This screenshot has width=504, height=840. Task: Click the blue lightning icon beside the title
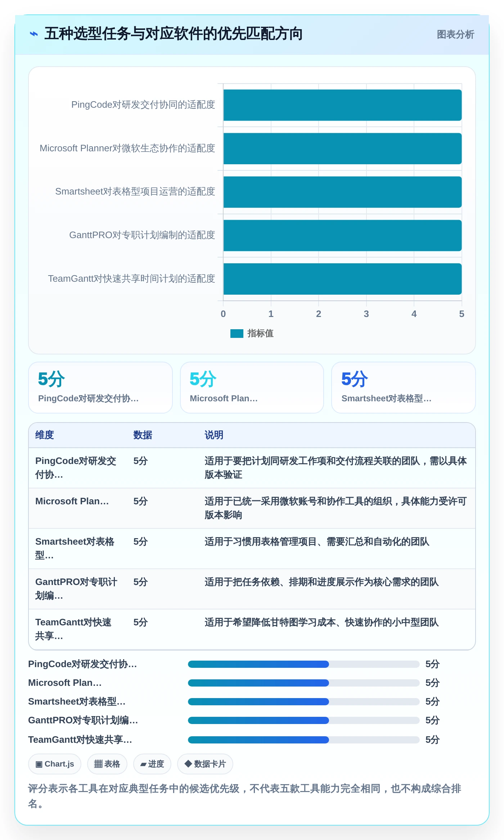click(34, 34)
